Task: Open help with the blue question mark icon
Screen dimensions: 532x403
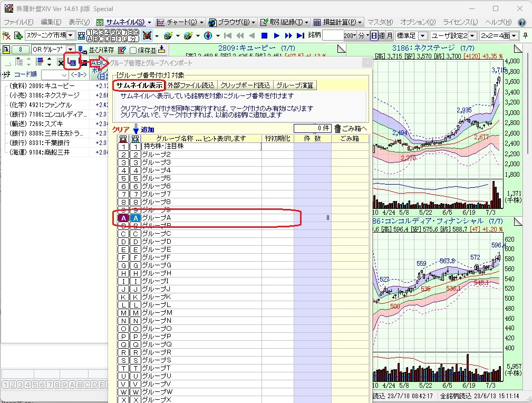Action: pyautogui.click(x=522, y=22)
